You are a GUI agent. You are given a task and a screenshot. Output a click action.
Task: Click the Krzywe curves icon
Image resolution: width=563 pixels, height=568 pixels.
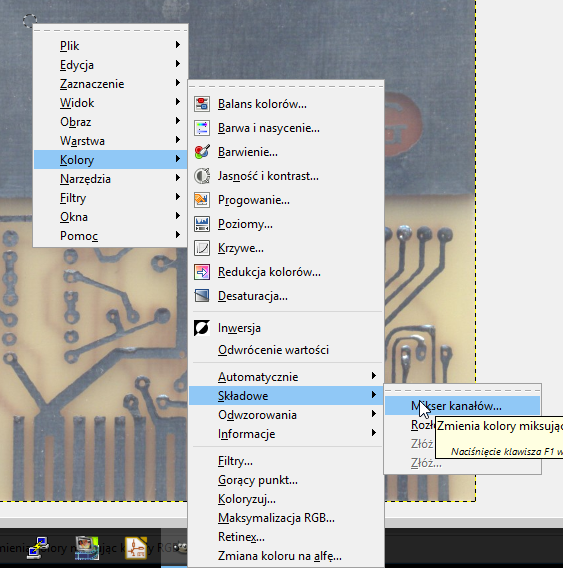(x=202, y=248)
